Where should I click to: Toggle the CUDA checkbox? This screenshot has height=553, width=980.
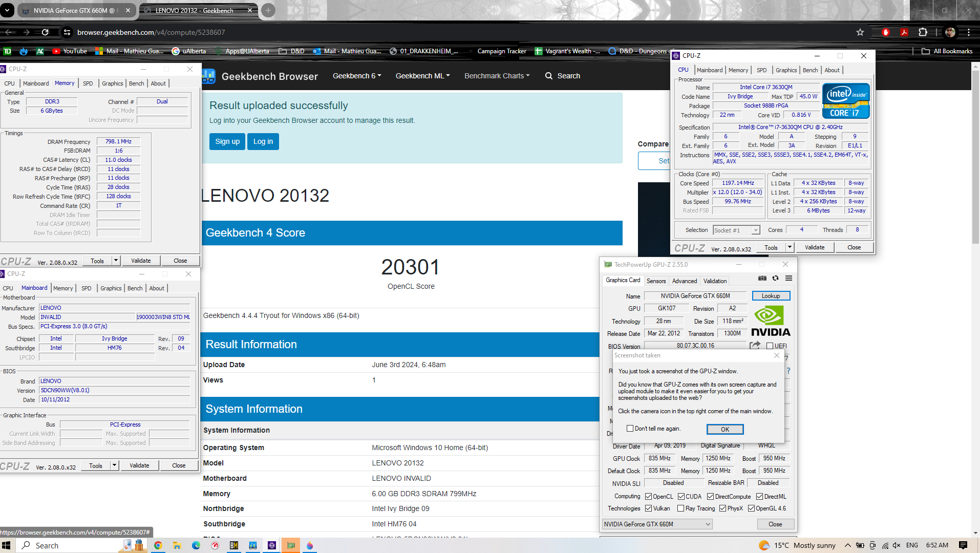(681, 497)
